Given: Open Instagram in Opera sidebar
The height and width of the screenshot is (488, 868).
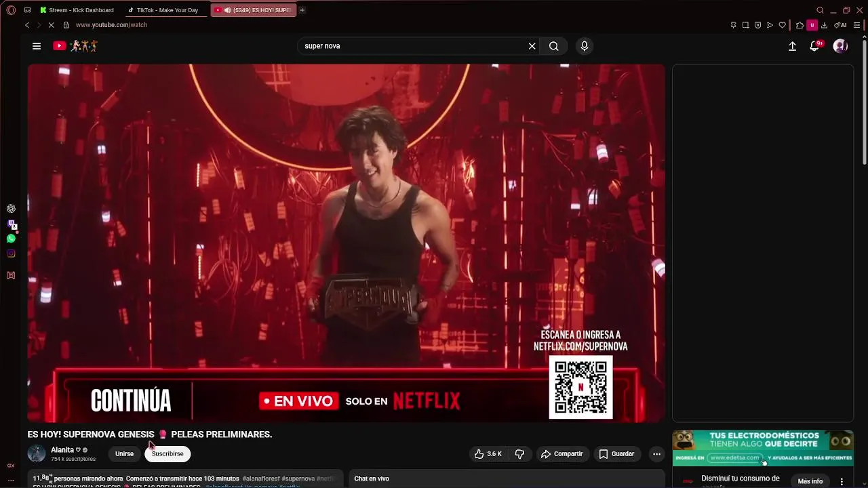Looking at the screenshot, I should click(11, 253).
